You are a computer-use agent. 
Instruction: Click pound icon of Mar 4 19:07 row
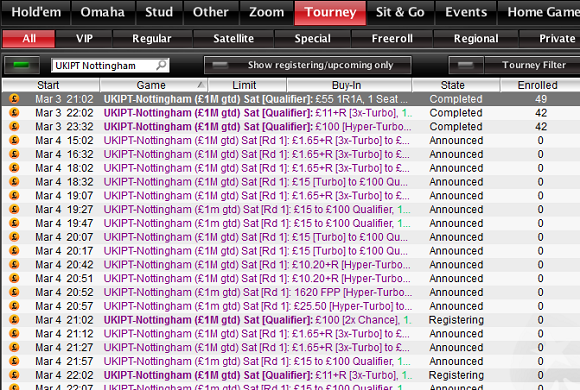point(14,195)
